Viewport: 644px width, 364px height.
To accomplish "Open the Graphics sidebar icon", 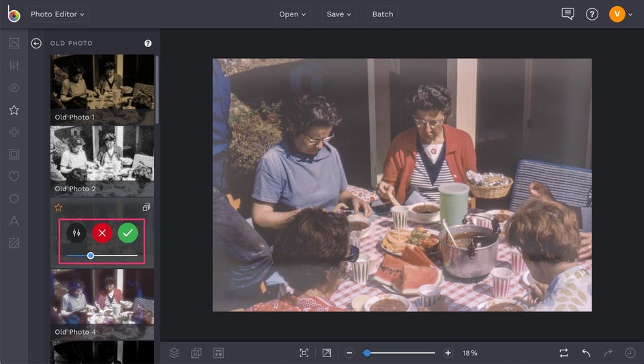I will (x=14, y=199).
